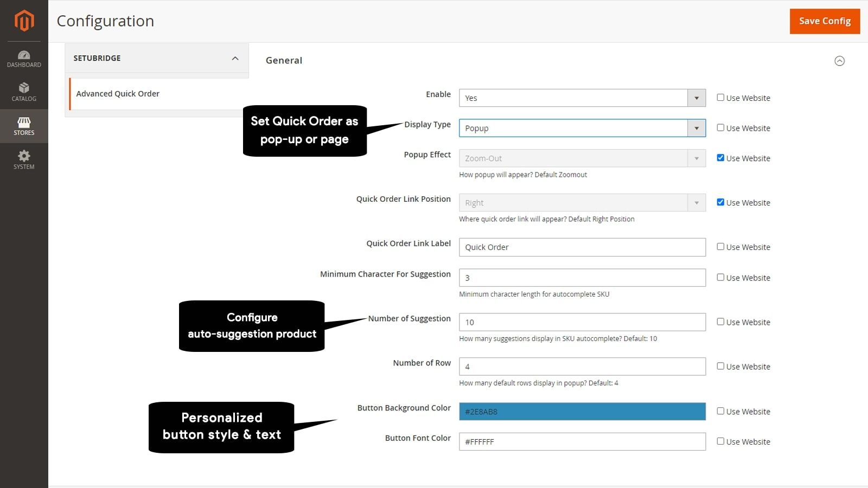Image resolution: width=868 pixels, height=488 pixels.
Task: Tick Use Website for Number of Suggestion
Action: 720,322
